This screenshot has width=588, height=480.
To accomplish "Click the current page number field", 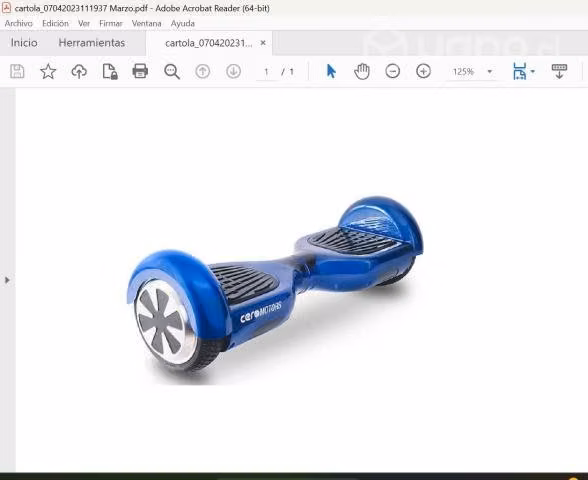I will point(266,71).
